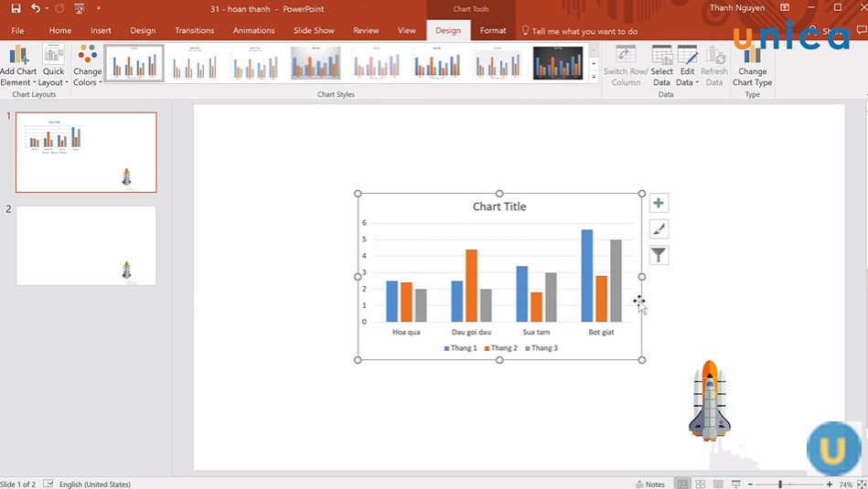Click the Sua tam axis label
The height and width of the screenshot is (489, 868).
(x=536, y=332)
